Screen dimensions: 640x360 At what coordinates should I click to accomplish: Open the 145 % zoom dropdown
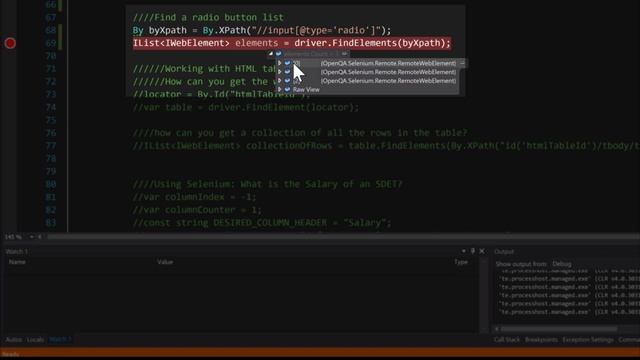(31, 237)
